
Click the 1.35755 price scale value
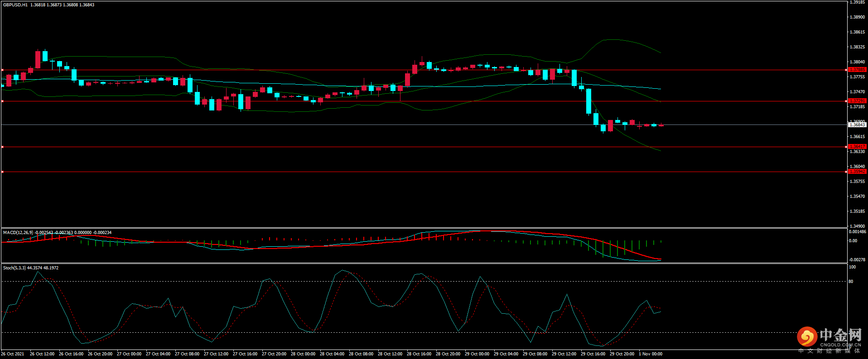(x=857, y=182)
